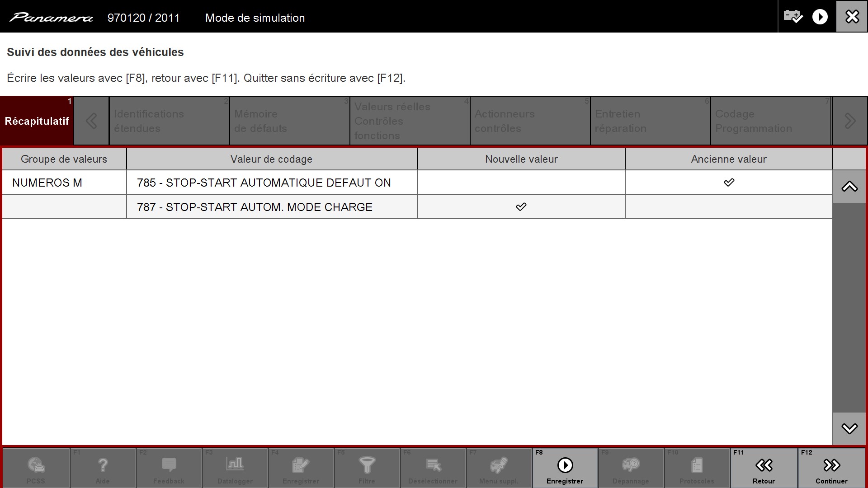Click Feedback button F2
Image resolution: width=868 pixels, height=488 pixels.
tap(169, 468)
